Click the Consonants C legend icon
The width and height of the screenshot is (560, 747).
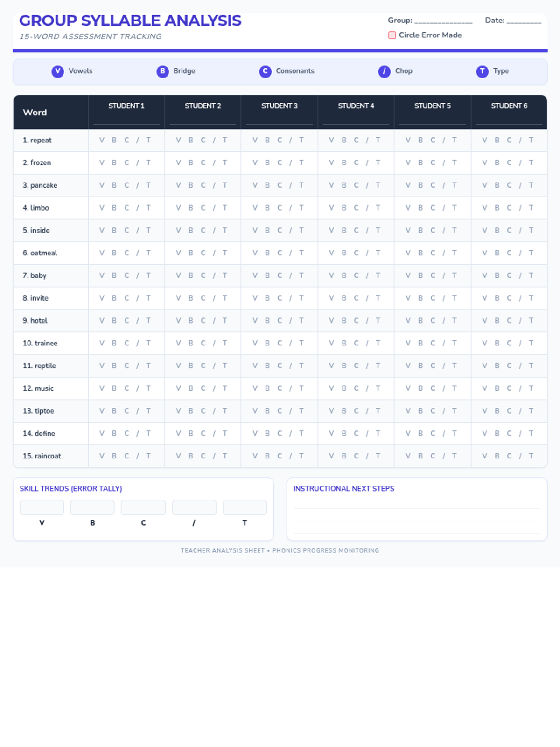[x=265, y=71]
